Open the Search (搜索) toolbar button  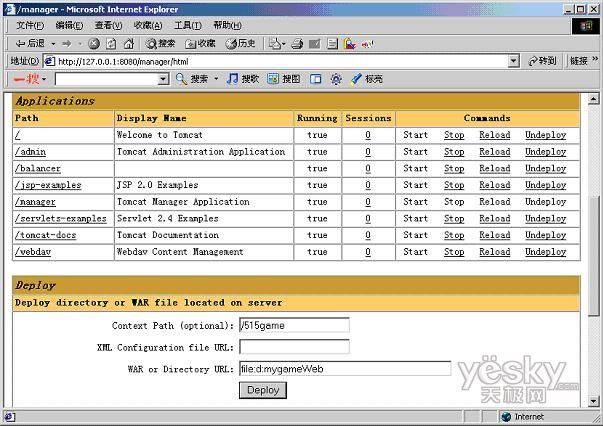pyautogui.click(x=160, y=43)
